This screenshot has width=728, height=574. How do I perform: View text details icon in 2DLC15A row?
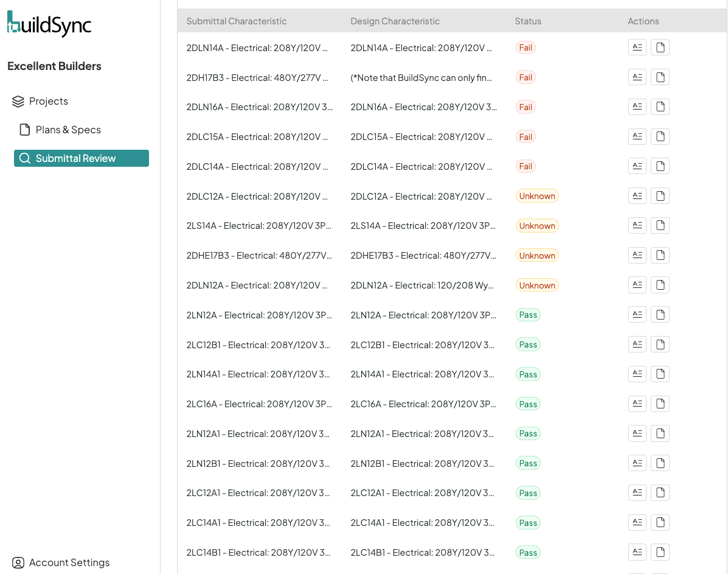tap(637, 136)
